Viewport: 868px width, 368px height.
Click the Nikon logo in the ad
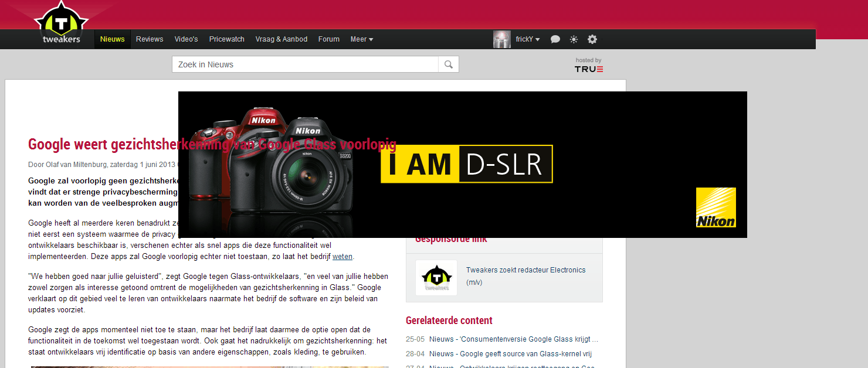coord(716,207)
